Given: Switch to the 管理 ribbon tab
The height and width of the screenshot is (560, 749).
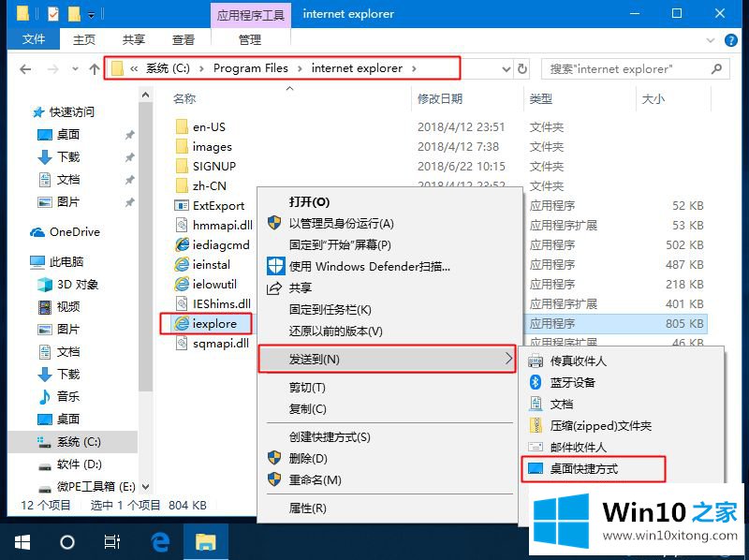Looking at the screenshot, I should [x=250, y=39].
